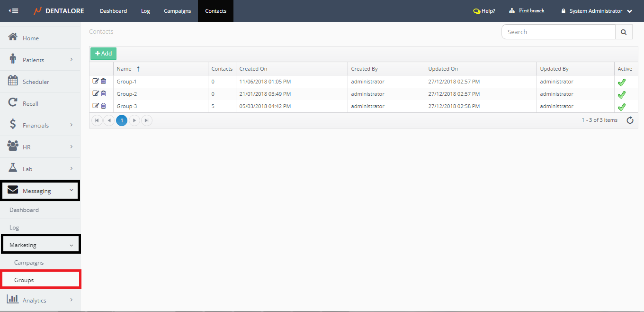Refresh the contacts grid
The width and height of the screenshot is (644, 312).
pos(630,120)
